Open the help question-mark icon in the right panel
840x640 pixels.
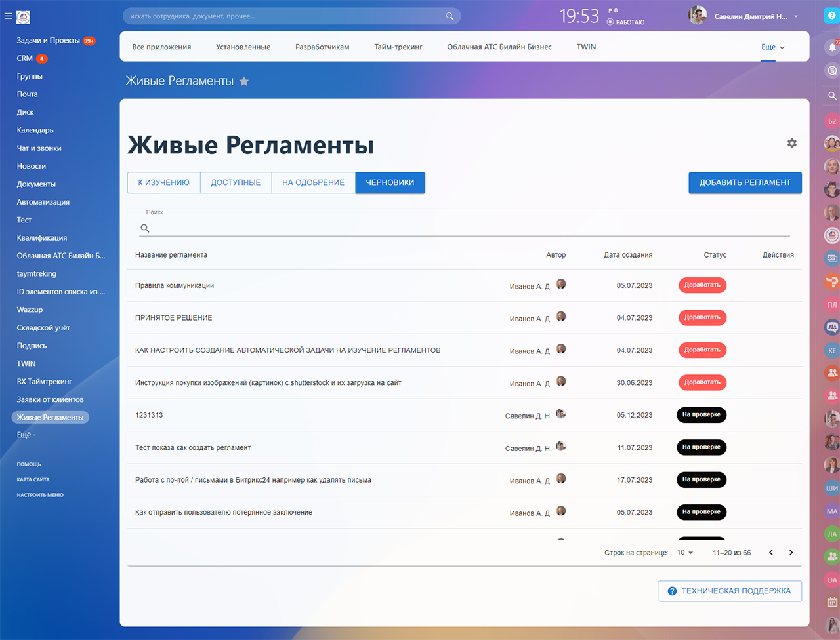pos(832,16)
